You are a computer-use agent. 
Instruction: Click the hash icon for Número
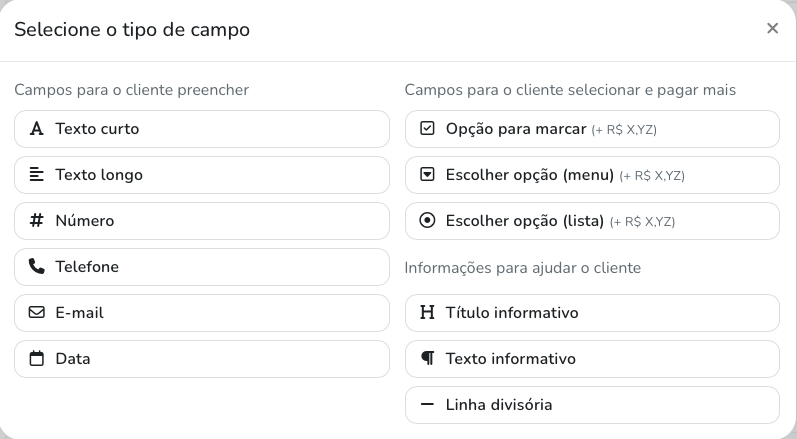click(37, 221)
